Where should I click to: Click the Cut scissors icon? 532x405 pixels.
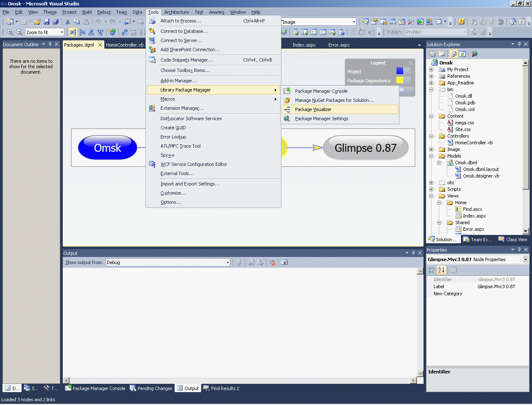(68, 22)
